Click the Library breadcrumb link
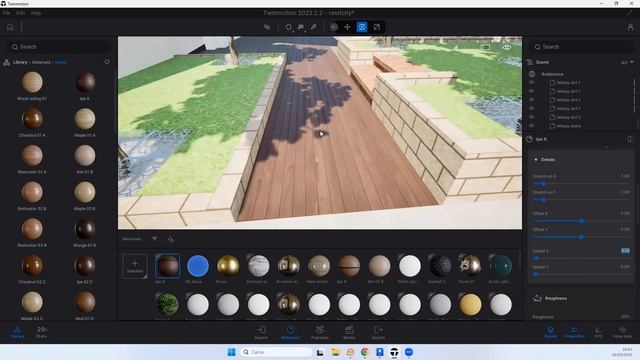The height and width of the screenshot is (360, 640). click(x=20, y=62)
